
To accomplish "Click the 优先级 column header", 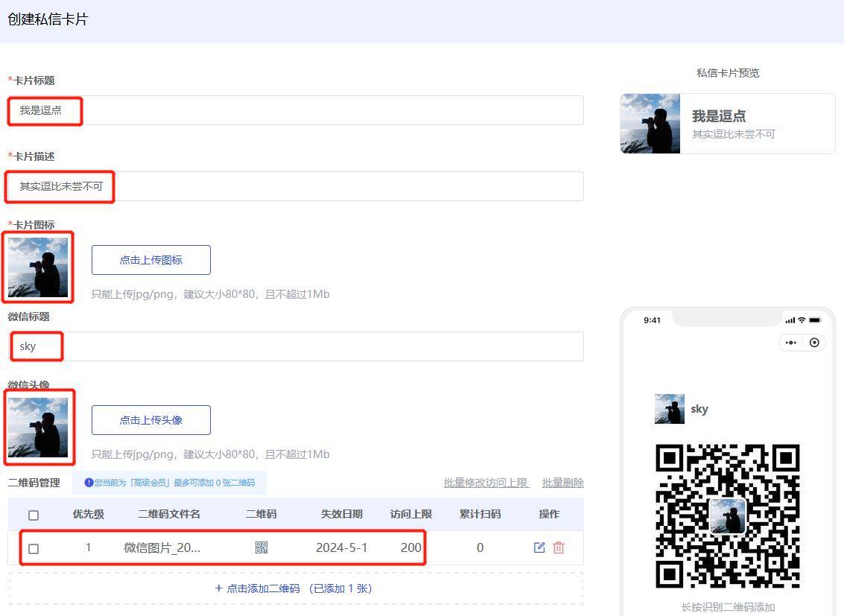I will point(89,514).
